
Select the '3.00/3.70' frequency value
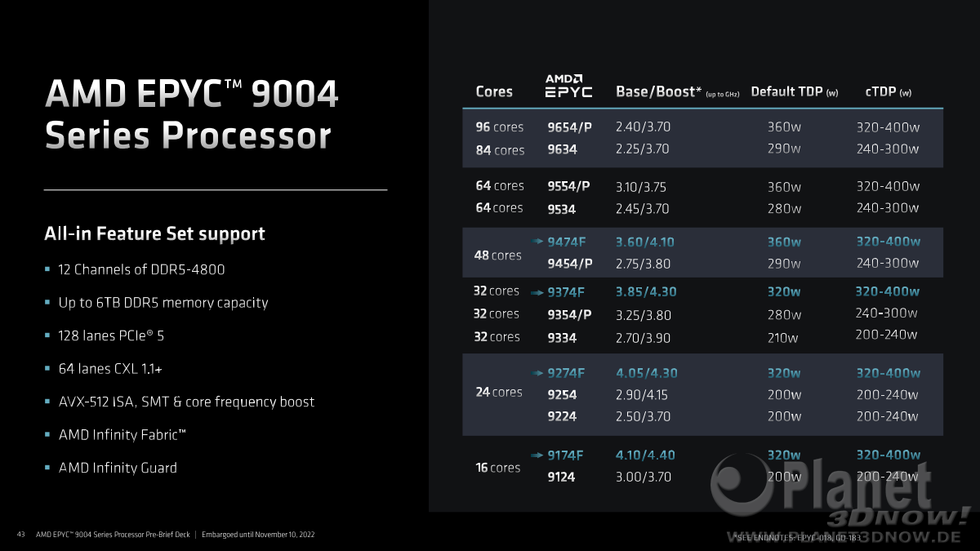click(x=643, y=477)
